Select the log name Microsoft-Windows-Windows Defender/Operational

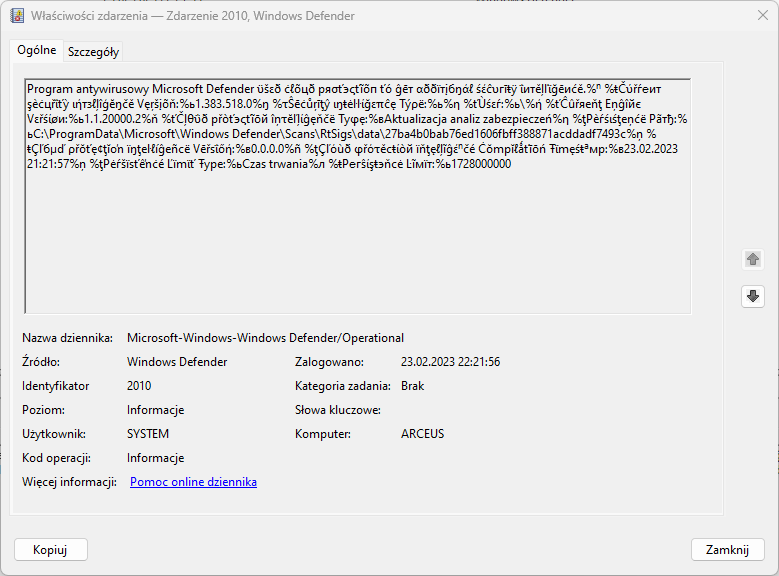[x=265, y=338]
